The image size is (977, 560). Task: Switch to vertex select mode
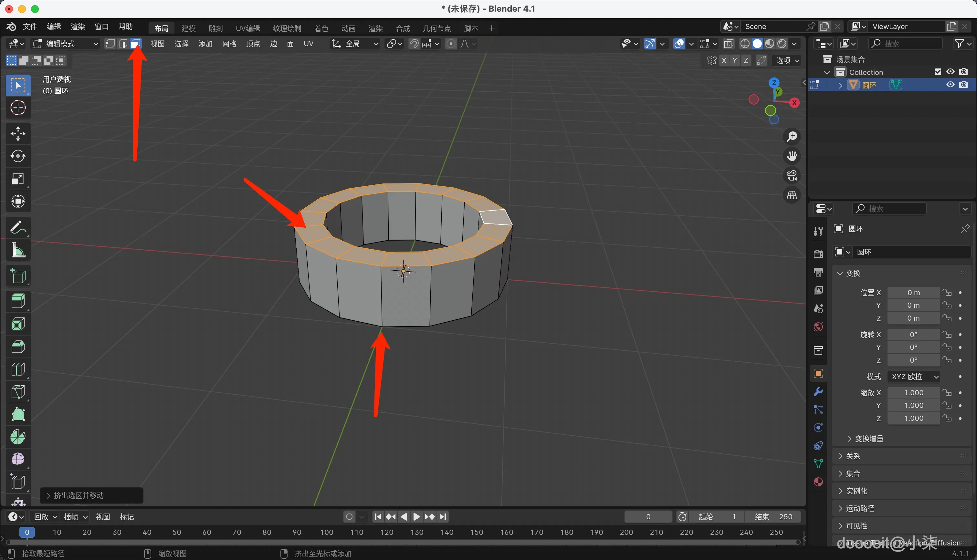(x=110, y=44)
